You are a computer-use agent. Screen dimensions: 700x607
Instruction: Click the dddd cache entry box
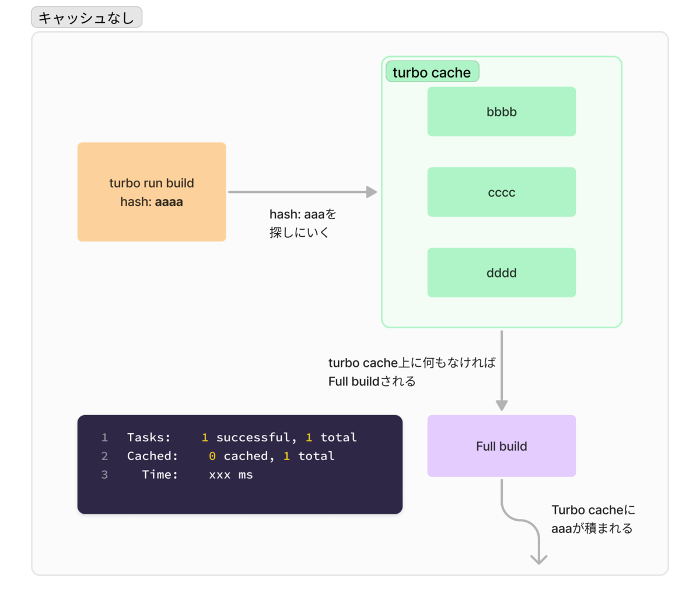coord(502,272)
